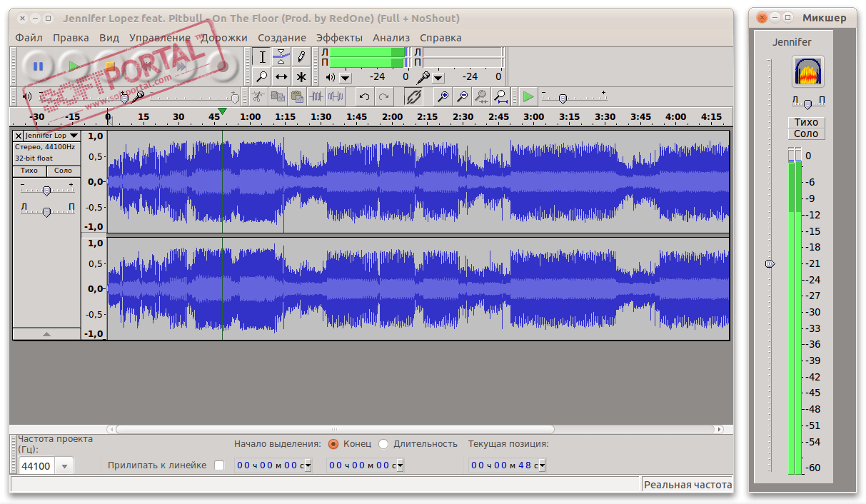
Task: Click the project rate 44100 input field
Action: [x=36, y=466]
